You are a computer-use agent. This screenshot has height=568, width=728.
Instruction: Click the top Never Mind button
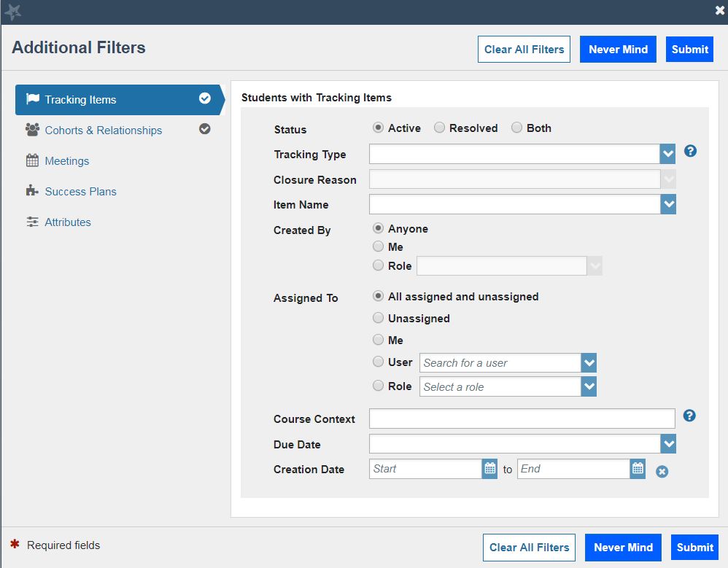[618, 49]
